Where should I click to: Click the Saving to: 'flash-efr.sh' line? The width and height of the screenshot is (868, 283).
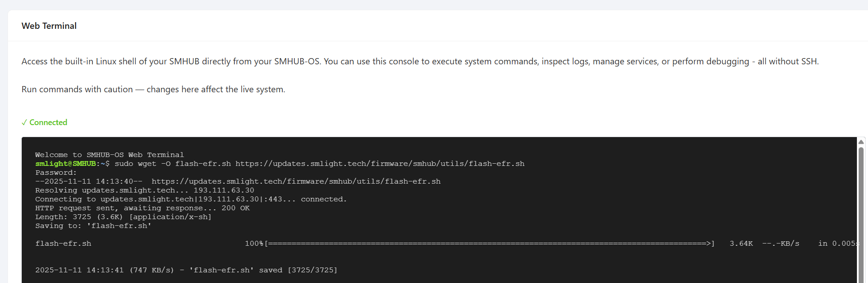click(x=93, y=226)
